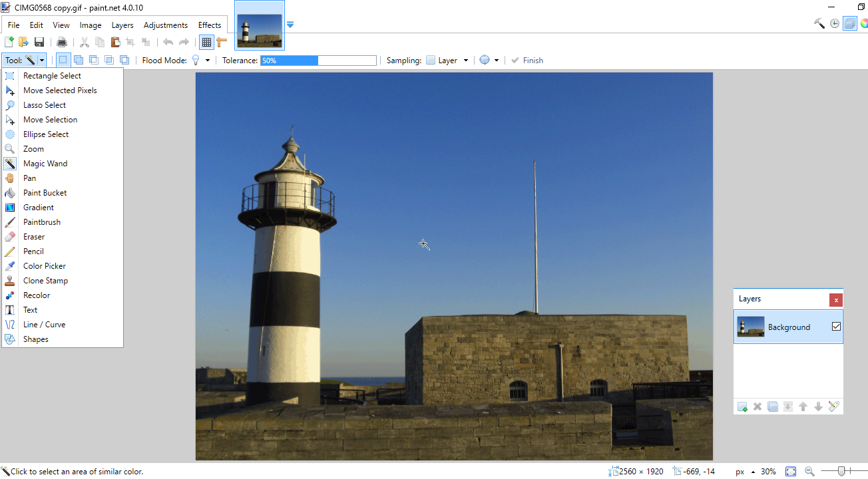Duplicate the current layer
The width and height of the screenshot is (868, 479).
pyautogui.click(x=773, y=406)
